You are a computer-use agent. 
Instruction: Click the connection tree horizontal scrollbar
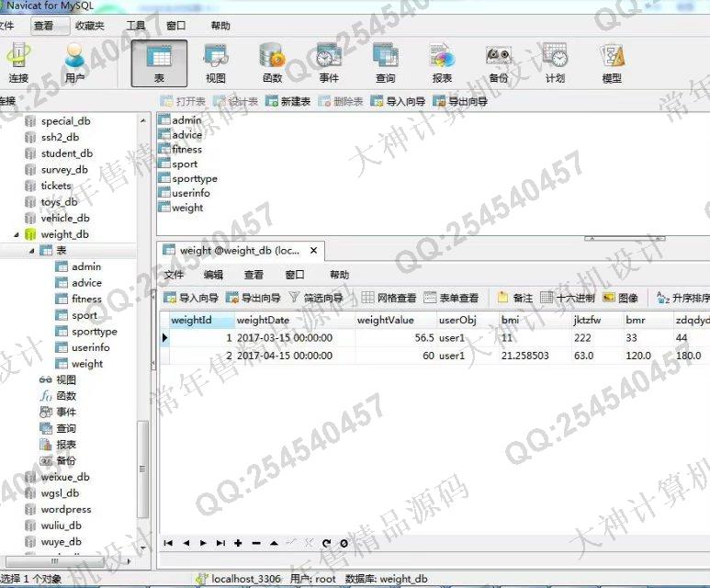point(54,561)
